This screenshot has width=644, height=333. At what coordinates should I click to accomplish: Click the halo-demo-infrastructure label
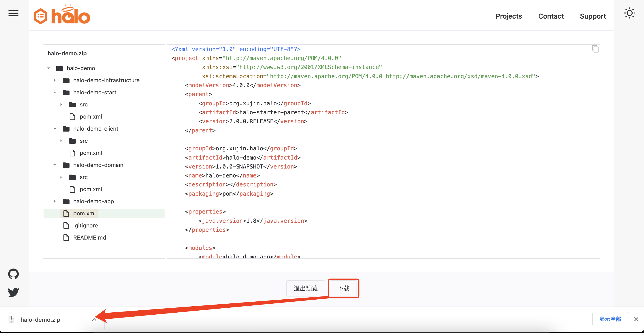[106, 80]
